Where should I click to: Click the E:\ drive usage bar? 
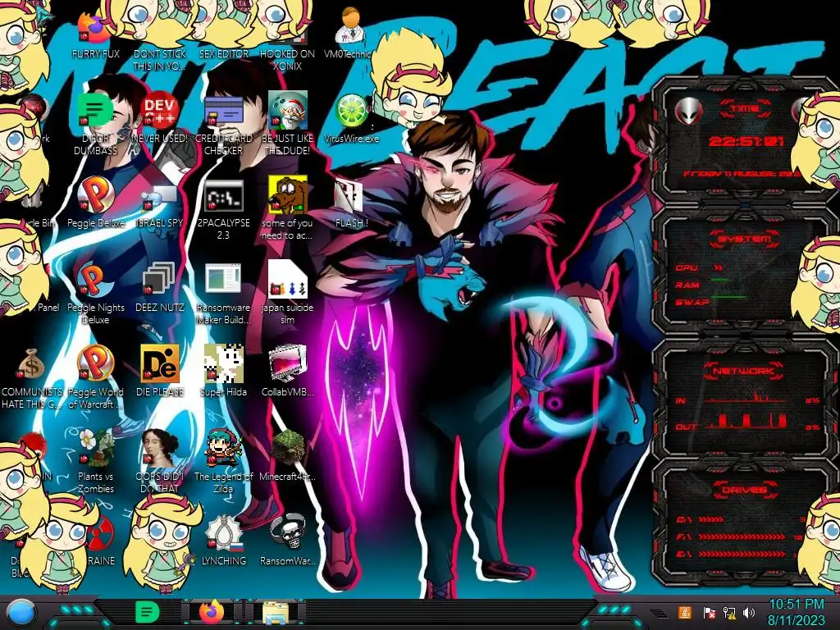742,554
